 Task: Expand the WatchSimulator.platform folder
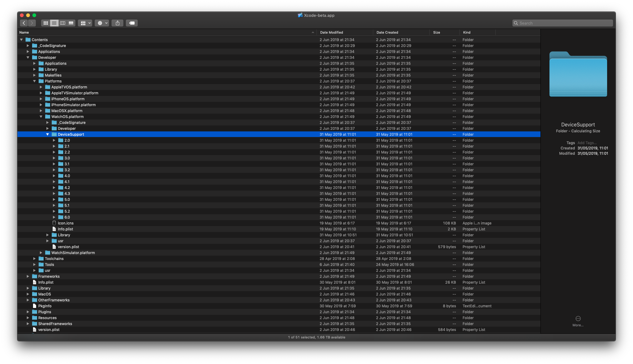41,253
